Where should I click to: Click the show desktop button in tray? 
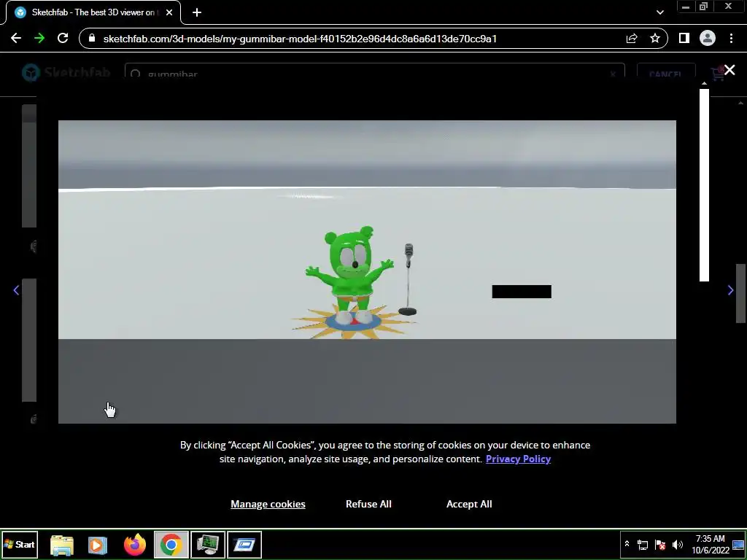[x=738, y=544]
